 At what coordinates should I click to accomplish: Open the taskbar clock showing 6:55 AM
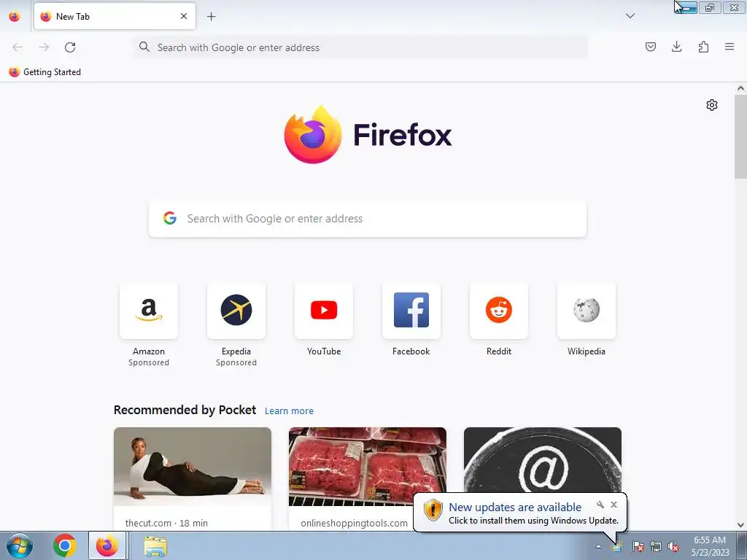click(710, 546)
